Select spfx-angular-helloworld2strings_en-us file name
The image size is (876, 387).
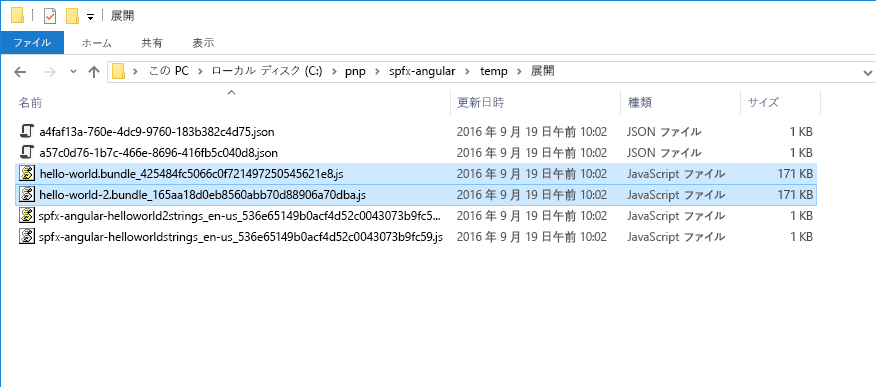pos(240,216)
